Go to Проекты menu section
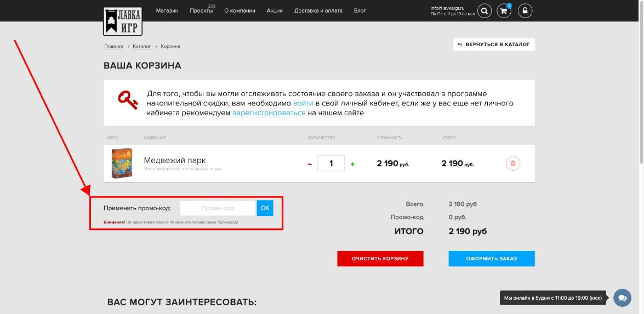This screenshot has height=314, width=644. (201, 10)
